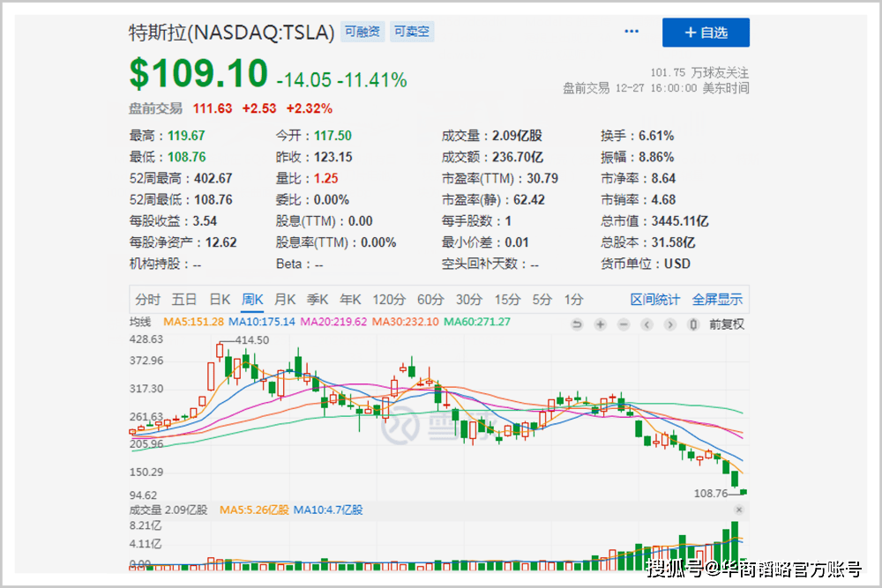Image resolution: width=882 pixels, height=588 pixels.
Task: Switch to the 5分 interval tab
Action: point(542,300)
